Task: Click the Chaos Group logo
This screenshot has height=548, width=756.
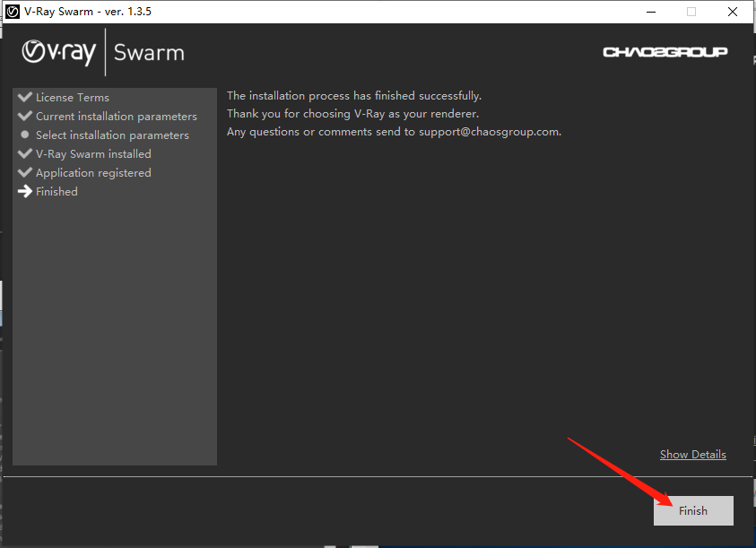Action: 665,52
